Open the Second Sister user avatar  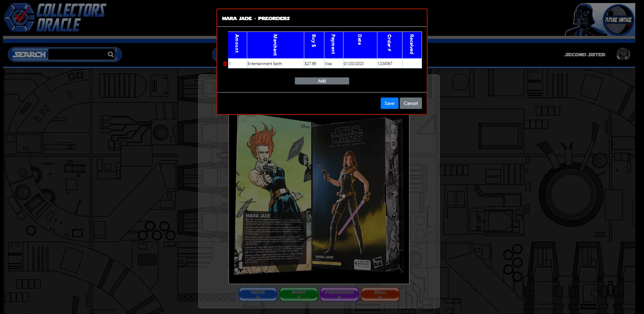[623, 54]
